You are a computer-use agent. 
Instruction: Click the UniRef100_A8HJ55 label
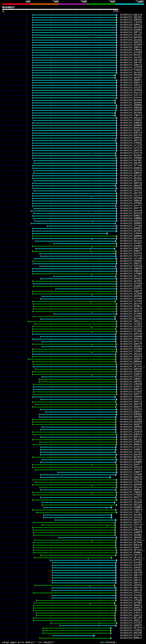(x=131, y=572)
